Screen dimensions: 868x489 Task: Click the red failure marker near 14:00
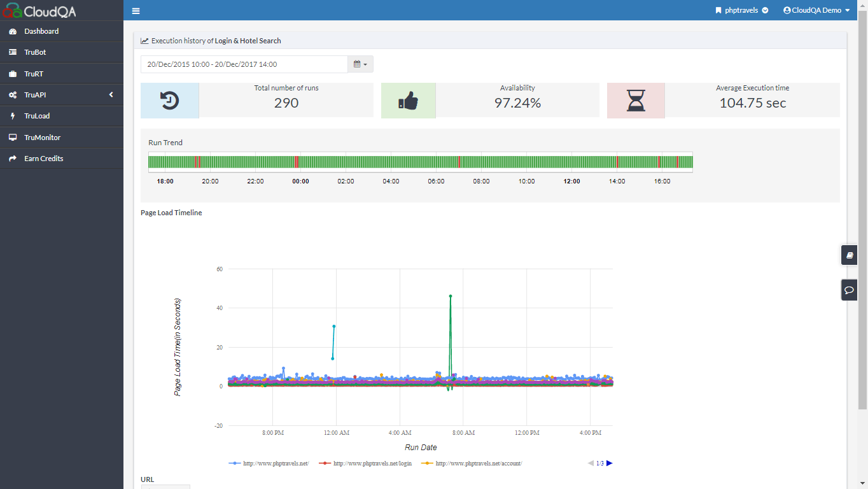[617, 162]
